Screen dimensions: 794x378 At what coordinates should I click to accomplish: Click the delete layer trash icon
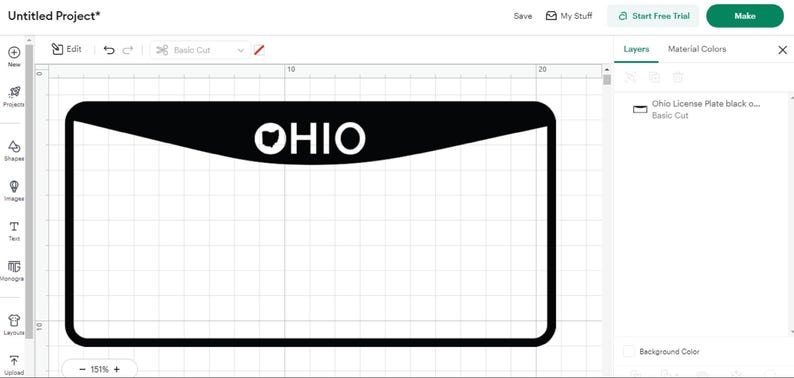(678, 77)
